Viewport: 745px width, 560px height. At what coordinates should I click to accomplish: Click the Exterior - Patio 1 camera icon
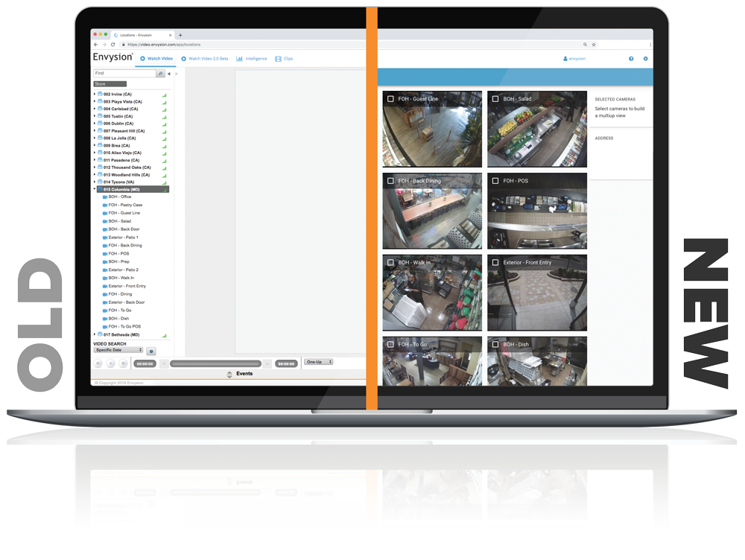(105, 238)
